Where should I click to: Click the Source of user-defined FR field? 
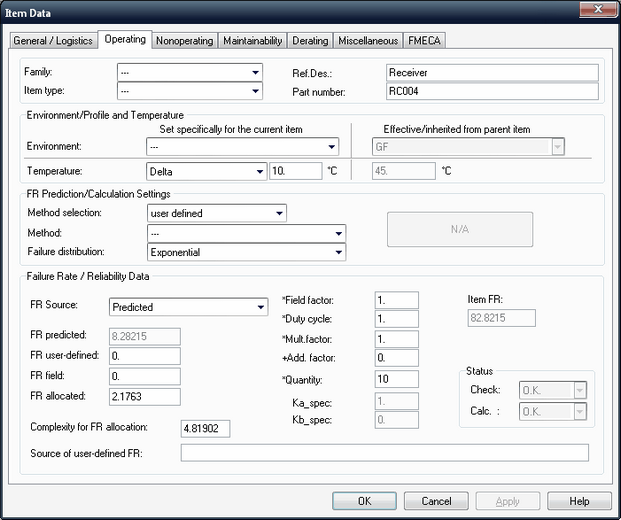(384, 453)
